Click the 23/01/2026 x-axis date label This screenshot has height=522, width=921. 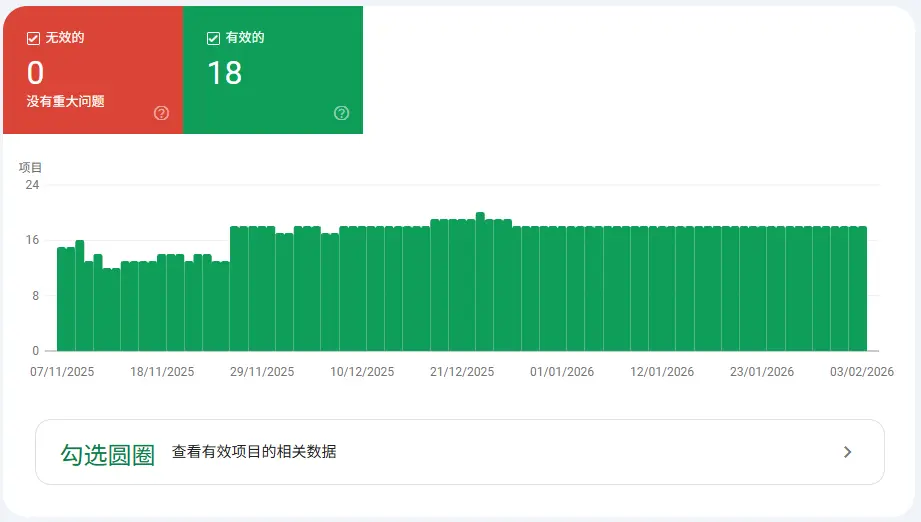click(x=762, y=372)
